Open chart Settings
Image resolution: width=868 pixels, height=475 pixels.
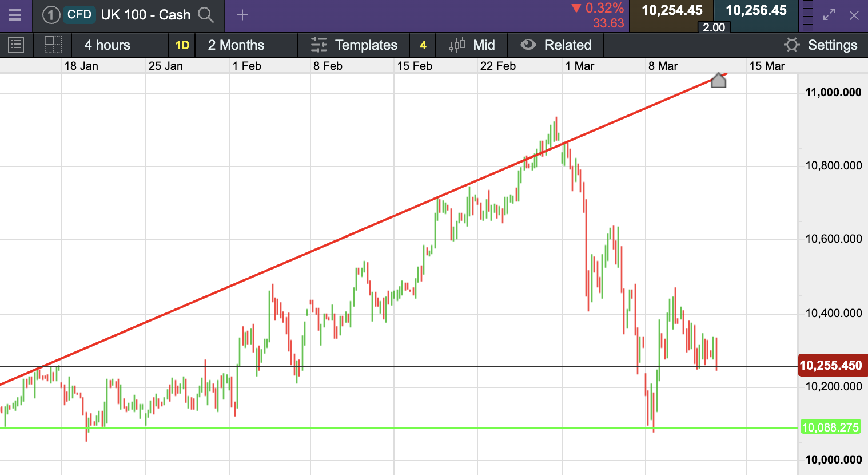click(x=833, y=45)
